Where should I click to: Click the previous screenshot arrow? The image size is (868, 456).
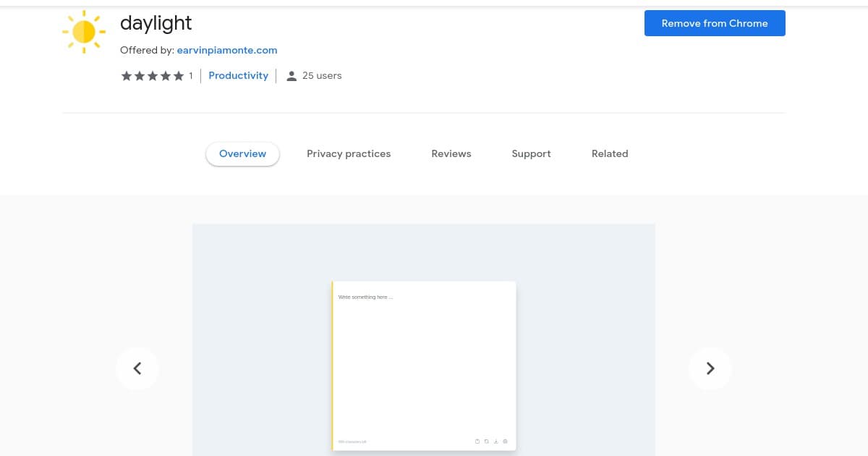pyautogui.click(x=137, y=368)
